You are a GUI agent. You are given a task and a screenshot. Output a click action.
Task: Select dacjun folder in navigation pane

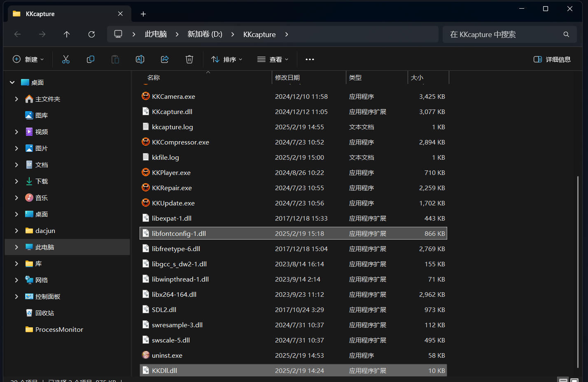pos(45,231)
